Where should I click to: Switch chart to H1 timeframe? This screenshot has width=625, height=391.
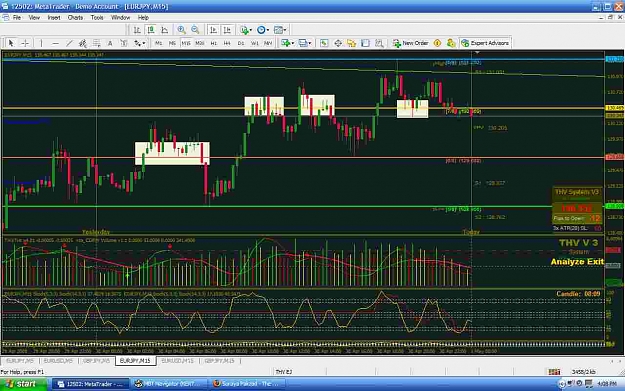point(214,43)
